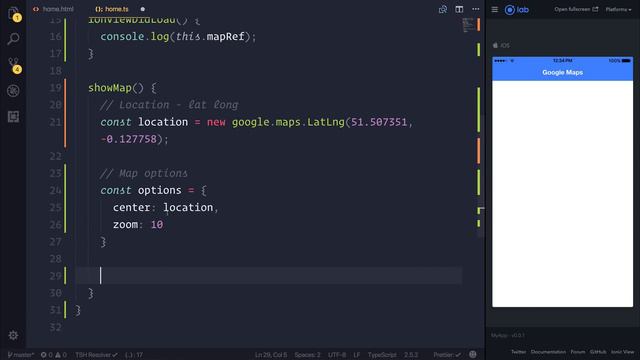The width and height of the screenshot is (640, 360).
Task: Click the open changes icon in editor toolbar
Action: pos(443,9)
